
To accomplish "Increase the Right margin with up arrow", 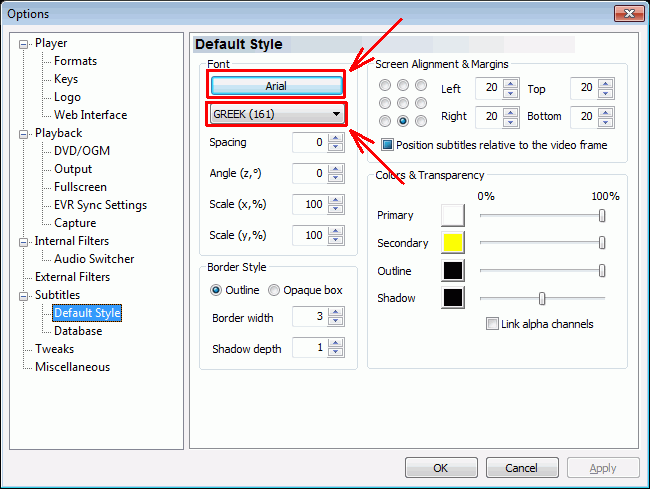I will tap(511, 112).
